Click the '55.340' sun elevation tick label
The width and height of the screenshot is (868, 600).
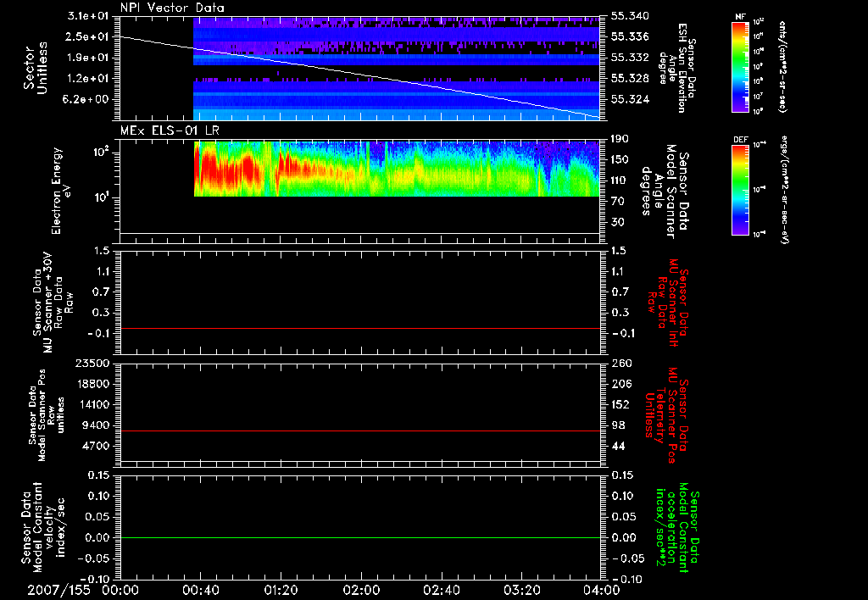click(x=630, y=16)
